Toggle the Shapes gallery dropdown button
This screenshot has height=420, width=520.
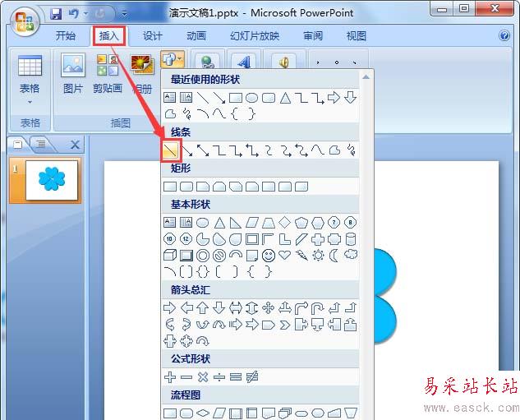click(173, 60)
